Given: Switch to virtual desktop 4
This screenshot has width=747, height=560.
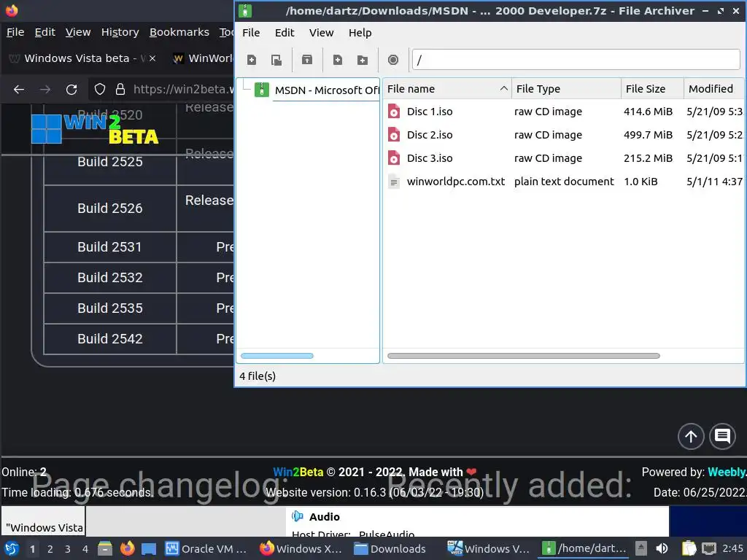Looking at the screenshot, I should click(x=85, y=549).
